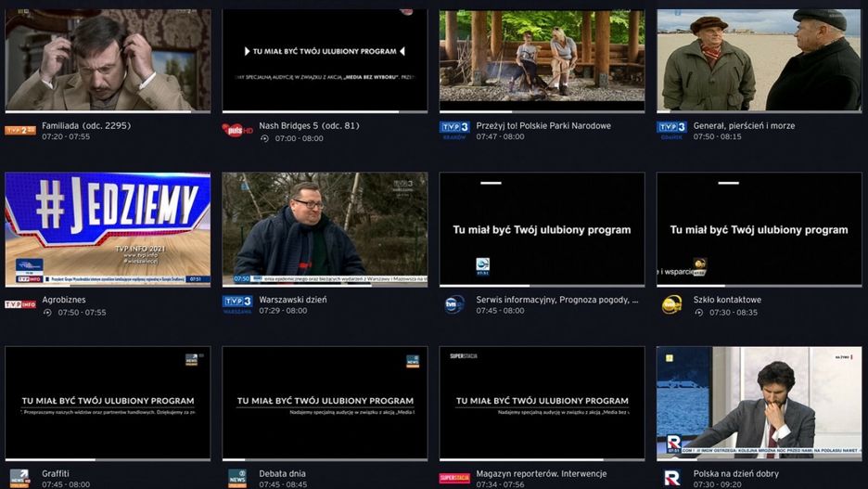Viewport: 868px width, 489px height.
Task: Click the 07:45 - 08:45 time text
Action: pos(283,484)
